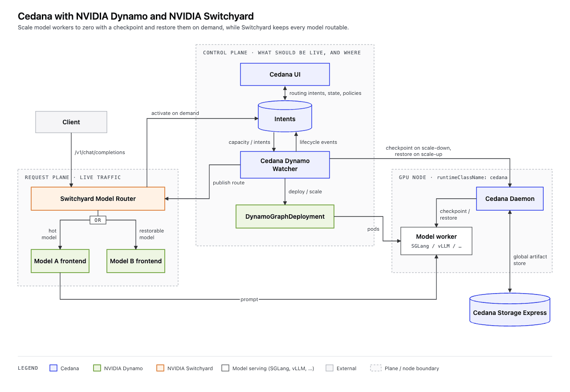The width and height of the screenshot is (570, 392).
Task: Click the 'publish route' label
Action: tap(228, 183)
